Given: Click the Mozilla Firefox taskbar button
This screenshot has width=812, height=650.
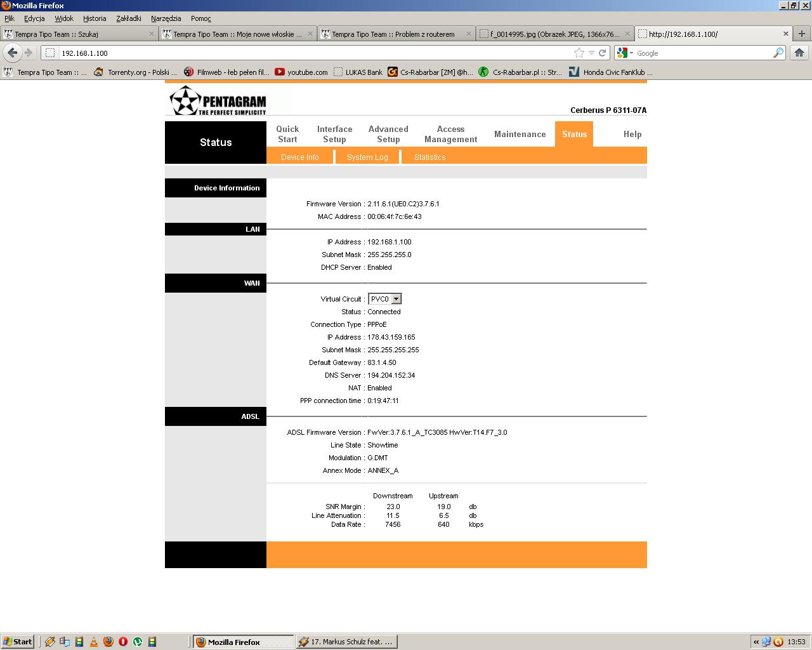Looking at the screenshot, I should coord(244,642).
